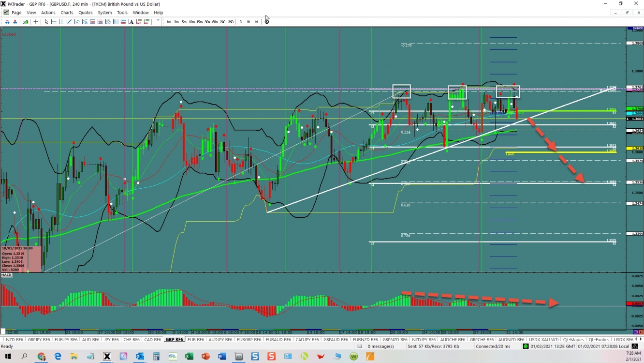
Task: Switch chart to 1m timeframe
Action: [169, 22]
